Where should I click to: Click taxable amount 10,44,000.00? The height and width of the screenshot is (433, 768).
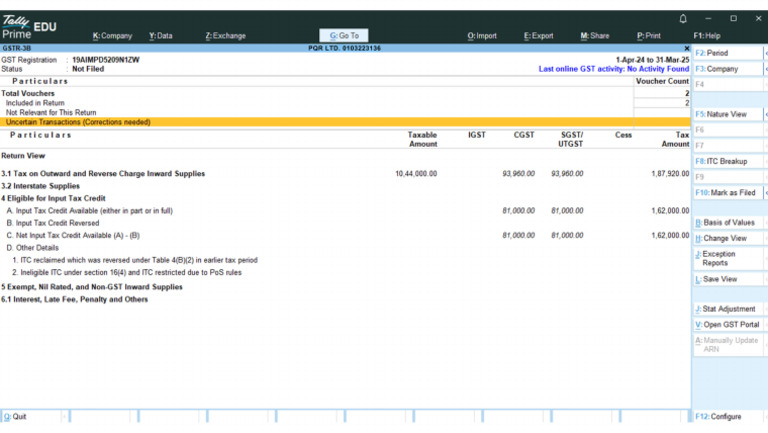point(416,173)
